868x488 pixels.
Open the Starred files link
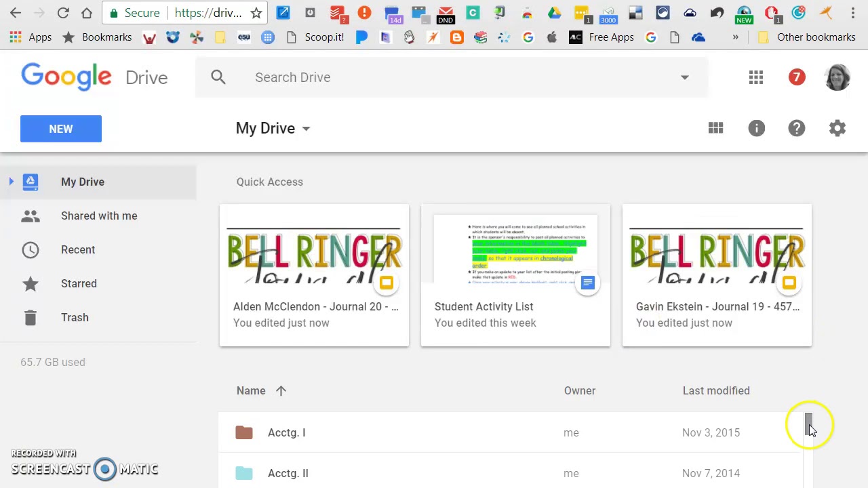coord(79,283)
